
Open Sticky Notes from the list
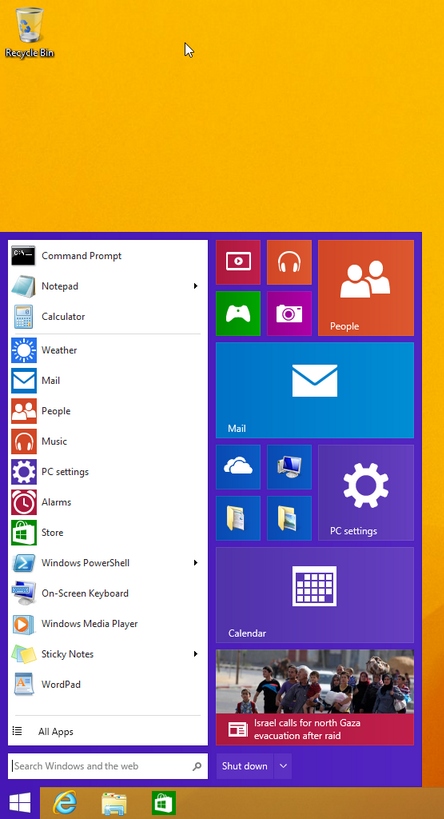(108, 654)
